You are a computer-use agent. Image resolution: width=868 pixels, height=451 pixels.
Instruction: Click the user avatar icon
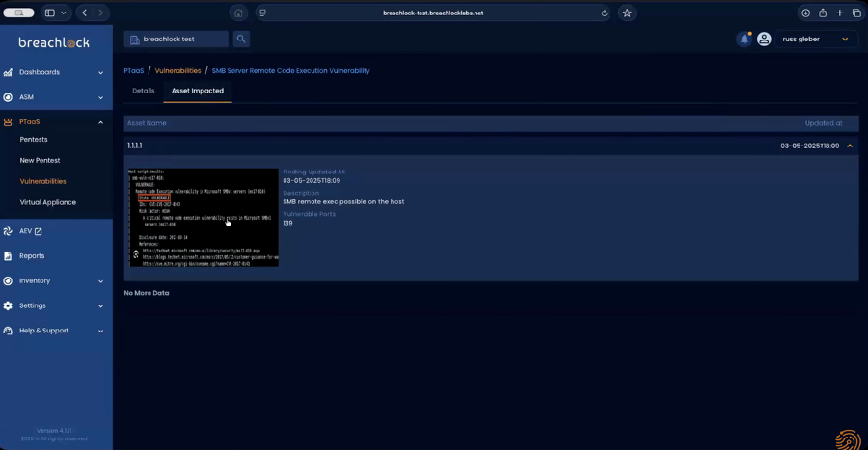pyautogui.click(x=764, y=39)
